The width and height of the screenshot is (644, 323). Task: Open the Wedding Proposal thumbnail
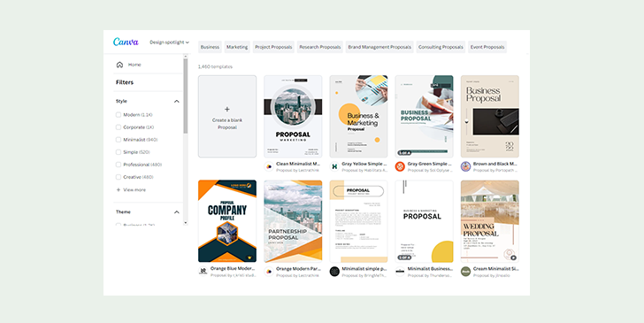[x=489, y=221]
